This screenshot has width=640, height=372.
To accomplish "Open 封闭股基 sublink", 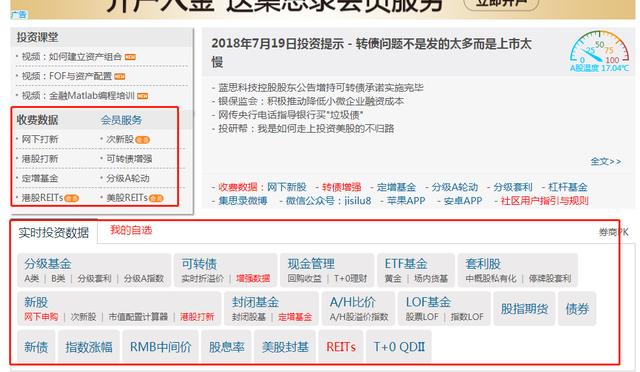I will 249,317.
